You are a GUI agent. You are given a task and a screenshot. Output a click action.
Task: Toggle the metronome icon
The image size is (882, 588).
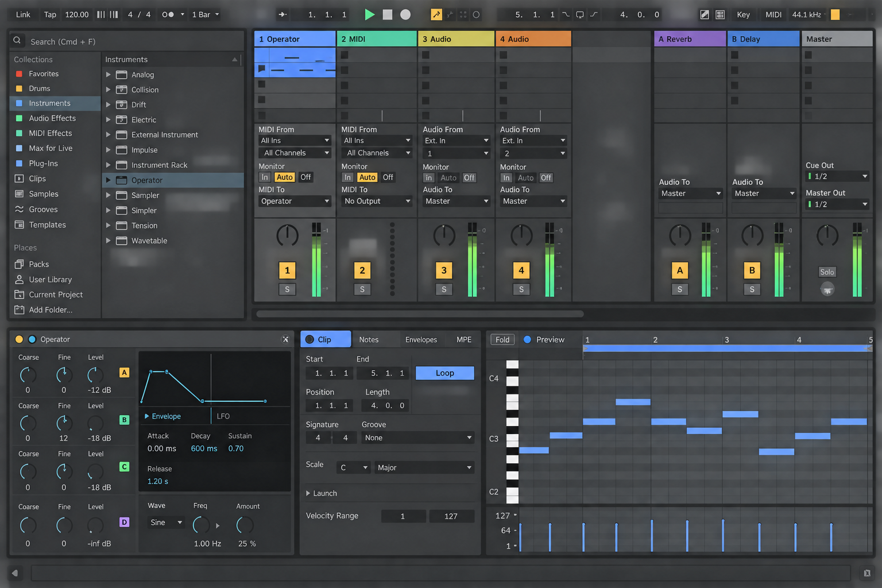(x=168, y=14)
